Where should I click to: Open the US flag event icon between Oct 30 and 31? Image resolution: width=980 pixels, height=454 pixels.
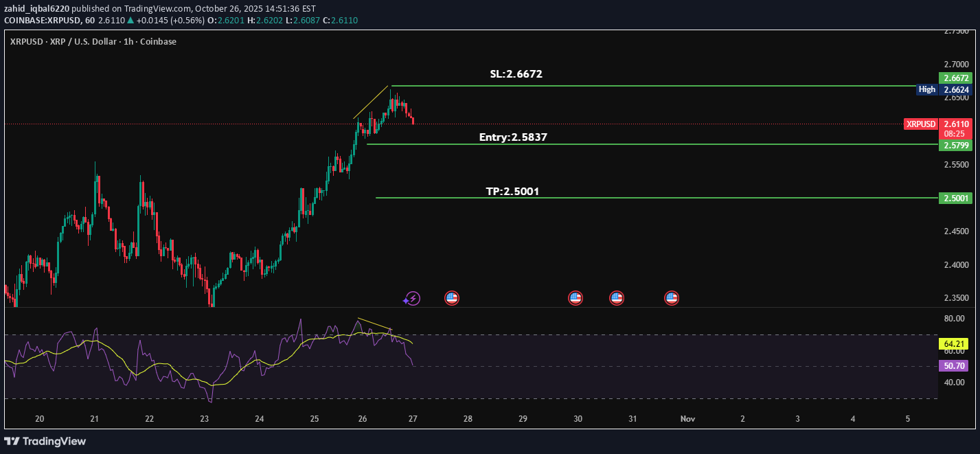(x=616, y=298)
